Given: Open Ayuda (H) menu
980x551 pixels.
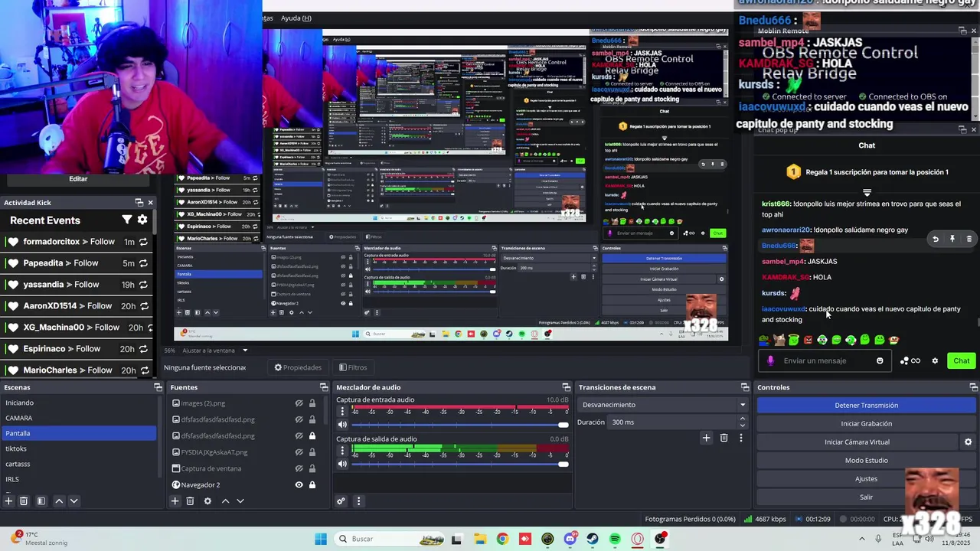Looking at the screenshot, I should click(x=296, y=18).
